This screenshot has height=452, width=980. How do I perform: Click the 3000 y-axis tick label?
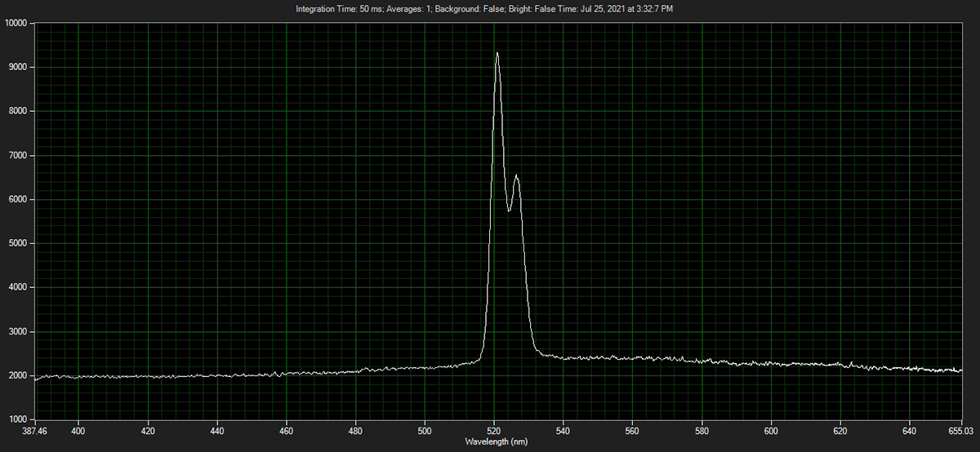17,331
